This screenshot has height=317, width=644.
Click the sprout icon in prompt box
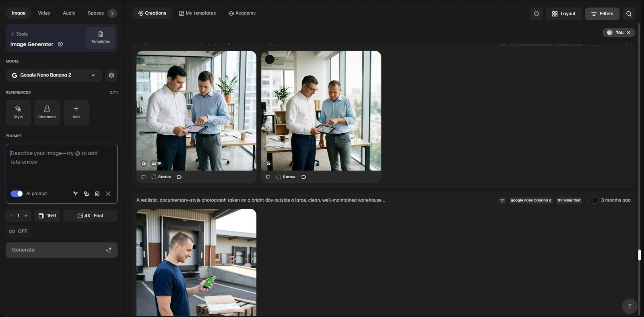(75, 193)
